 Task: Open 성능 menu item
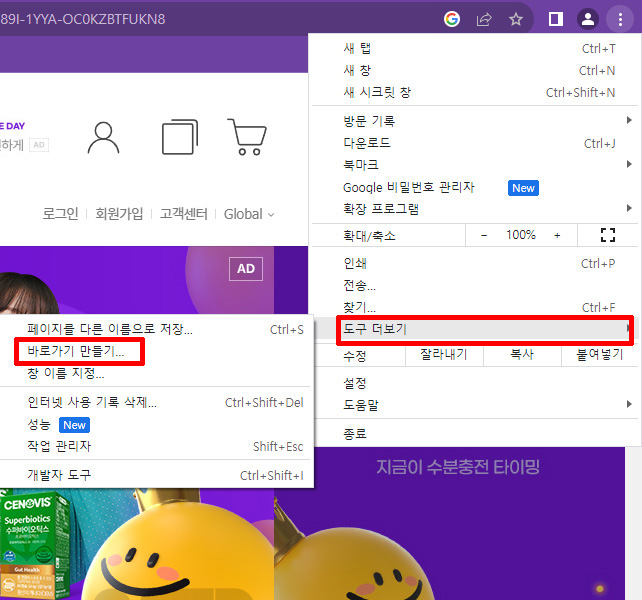(x=156, y=425)
